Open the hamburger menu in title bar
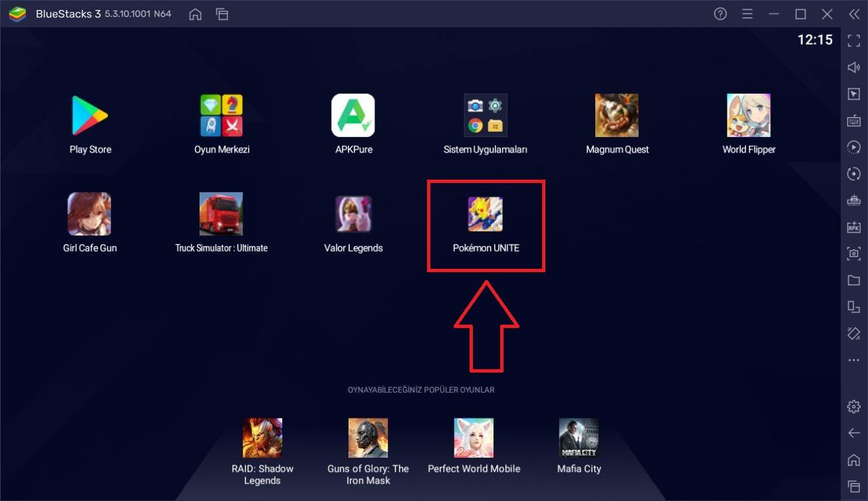Viewport: 868px width, 501px height. [x=748, y=14]
